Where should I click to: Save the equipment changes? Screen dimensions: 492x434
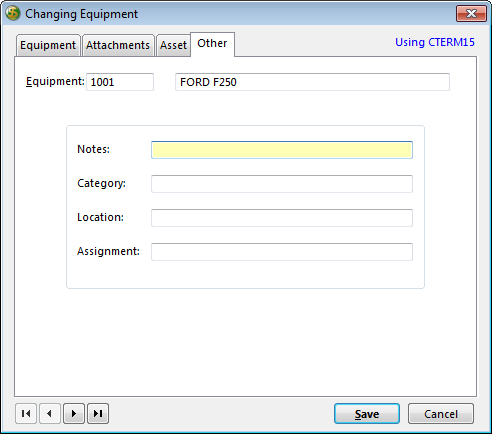367,414
